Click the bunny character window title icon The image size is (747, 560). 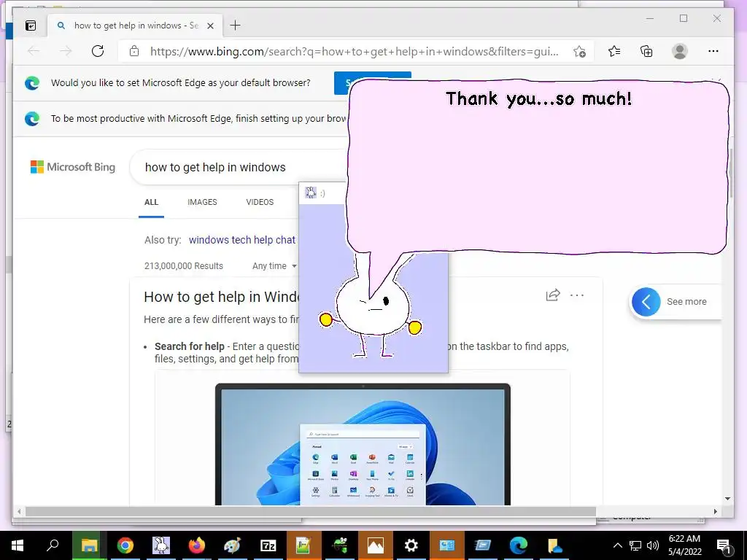[311, 192]
